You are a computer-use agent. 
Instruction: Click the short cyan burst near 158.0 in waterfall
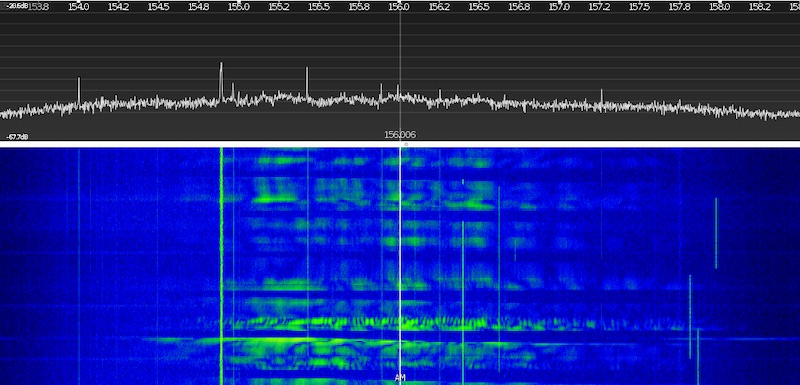(716, 233)
